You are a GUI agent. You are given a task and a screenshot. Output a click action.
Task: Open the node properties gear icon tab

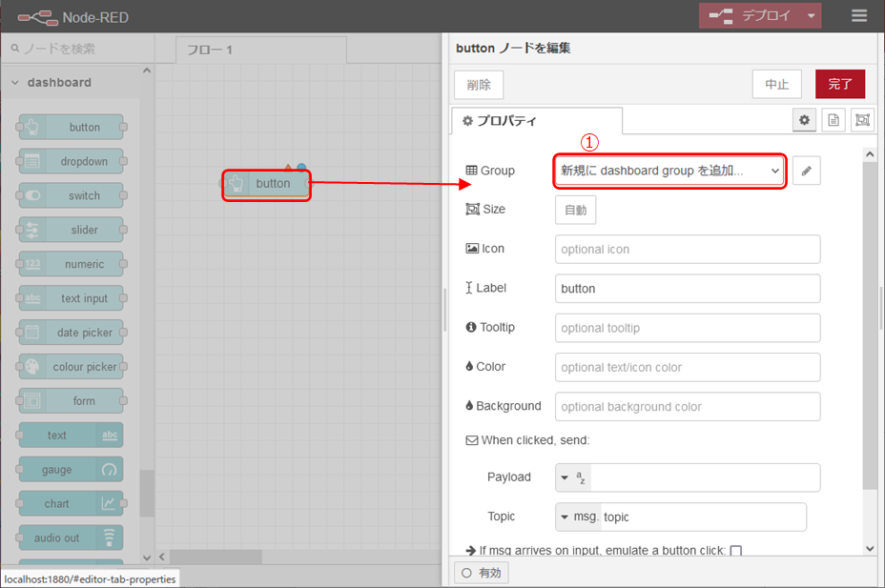(805, 120)
